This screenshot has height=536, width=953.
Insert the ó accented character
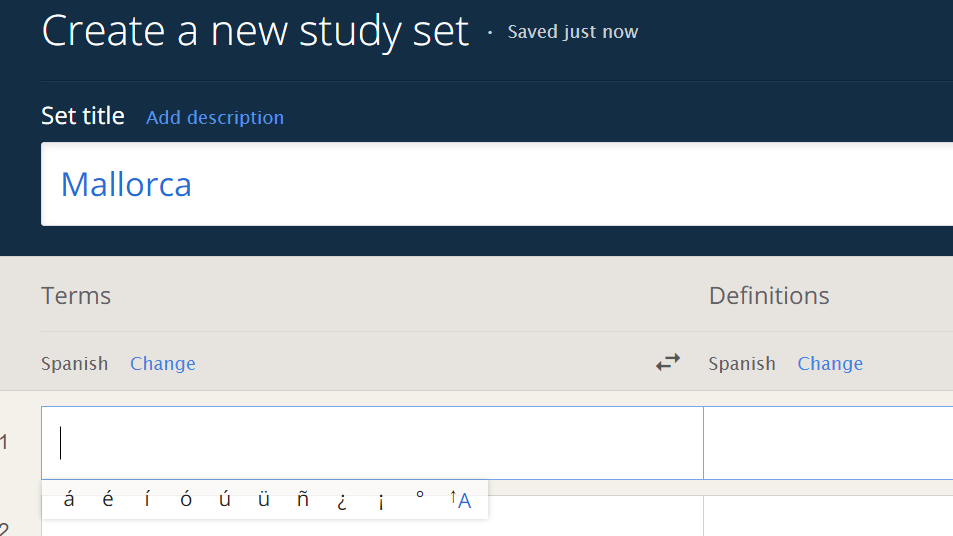tap(186, 500)
